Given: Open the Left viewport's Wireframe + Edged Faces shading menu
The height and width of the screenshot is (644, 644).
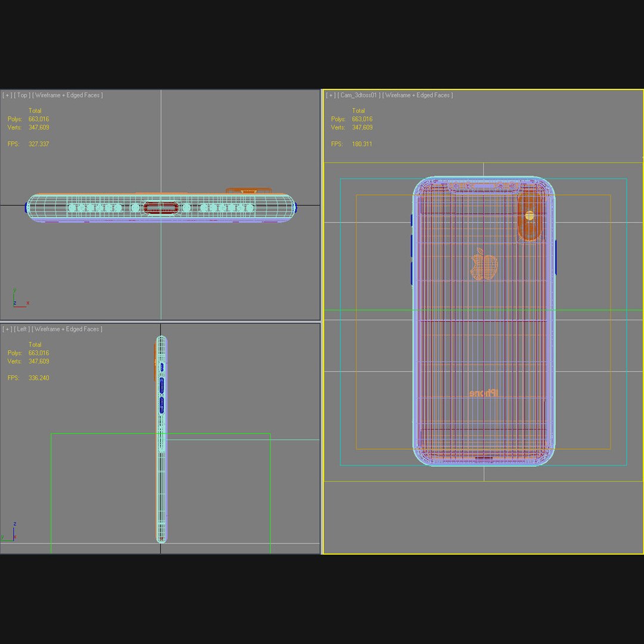Looking at the screenshot, I should (67, 329).
